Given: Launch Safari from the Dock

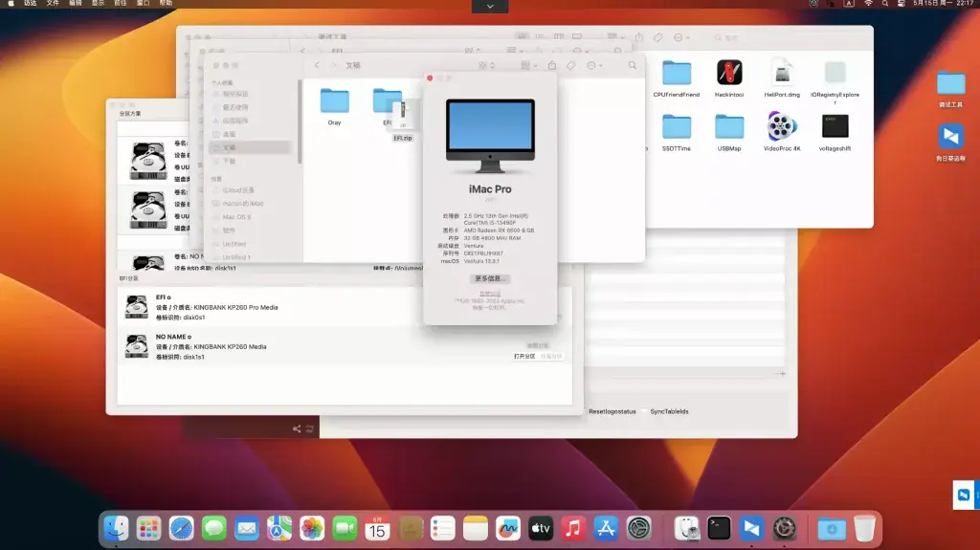Looking at the screenshot, I should tap(181, 529).
